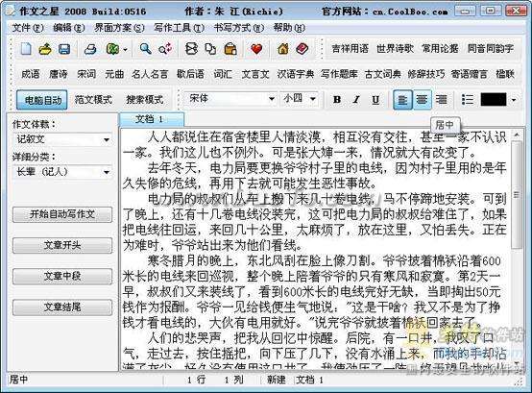Toggle Bold formatting button

[x=337, y=99]
